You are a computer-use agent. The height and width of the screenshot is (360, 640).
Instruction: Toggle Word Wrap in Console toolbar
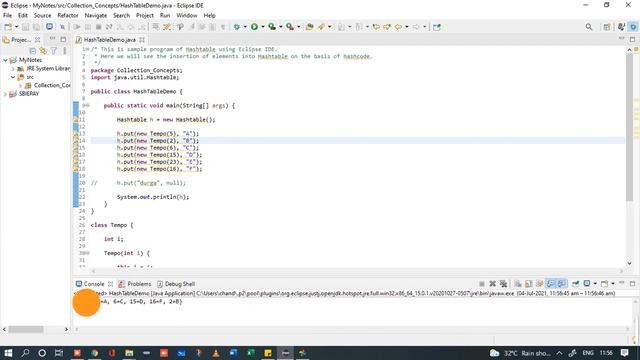click(x=540, y=284)
